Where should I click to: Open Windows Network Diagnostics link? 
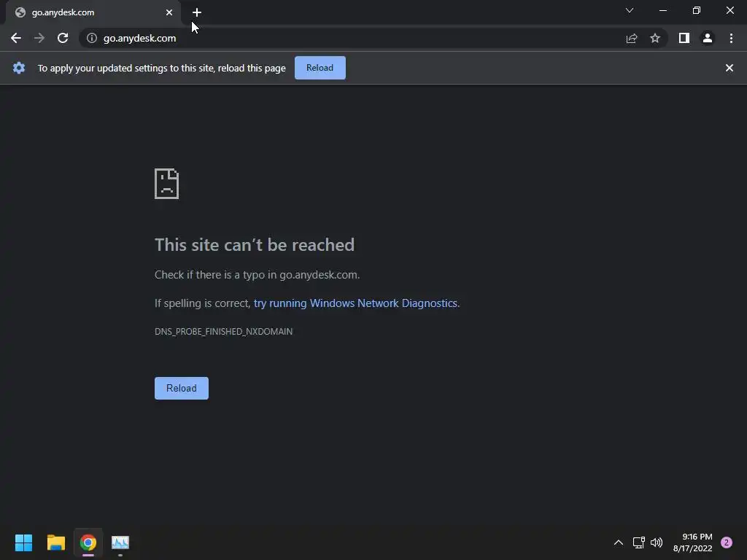pos(355,303)
